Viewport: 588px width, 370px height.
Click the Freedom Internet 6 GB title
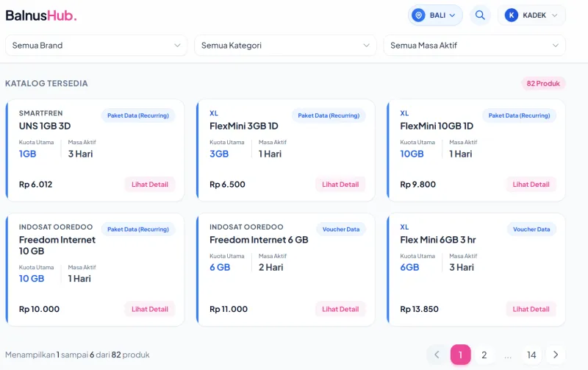click(x=259, y=240)
